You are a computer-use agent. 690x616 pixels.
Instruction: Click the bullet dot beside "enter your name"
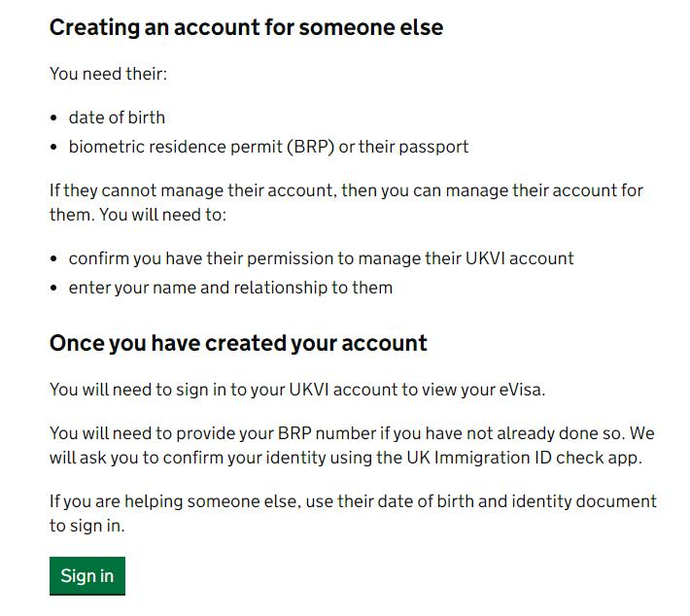[54, 289]
